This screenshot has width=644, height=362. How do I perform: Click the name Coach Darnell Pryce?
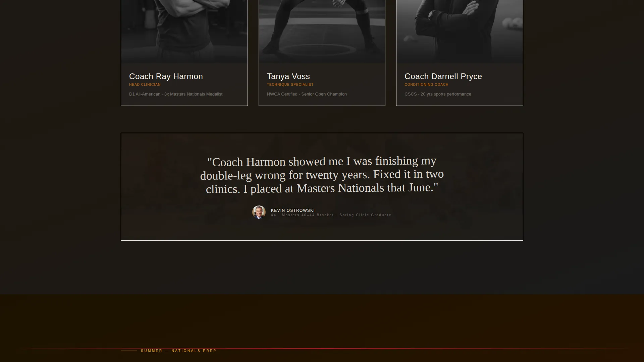(x=443, y=76)
